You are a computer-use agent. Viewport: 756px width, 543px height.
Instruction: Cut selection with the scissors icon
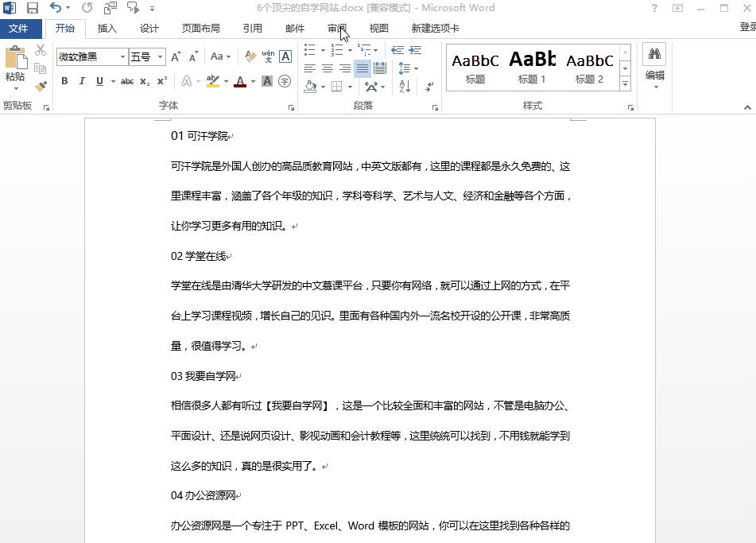pyautogui.click(x=41, y=50)
